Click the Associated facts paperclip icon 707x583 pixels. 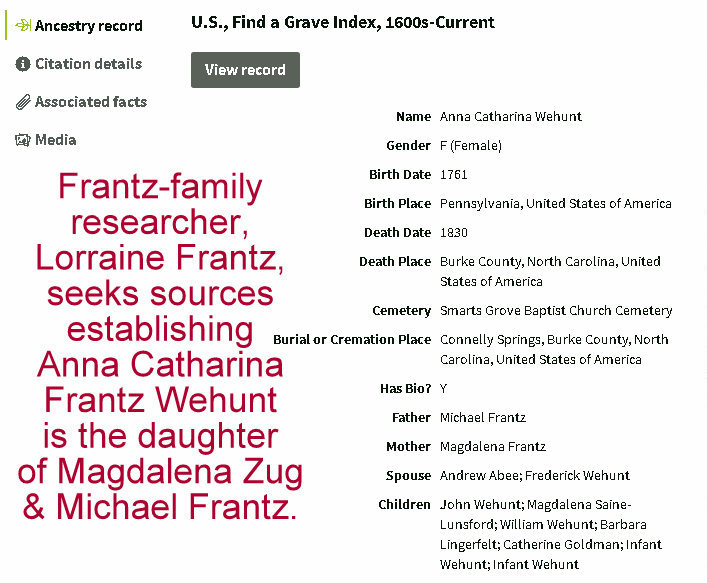tap(23, 102)
